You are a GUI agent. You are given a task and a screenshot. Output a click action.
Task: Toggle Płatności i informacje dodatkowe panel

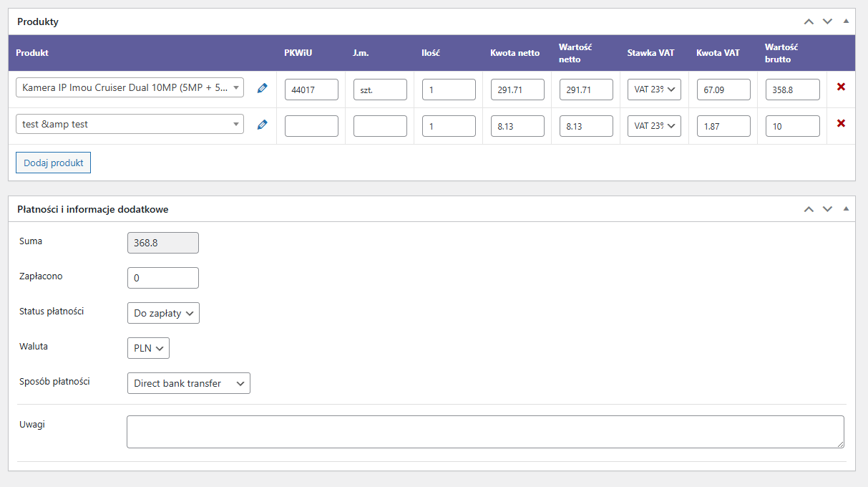coord(846,209)
